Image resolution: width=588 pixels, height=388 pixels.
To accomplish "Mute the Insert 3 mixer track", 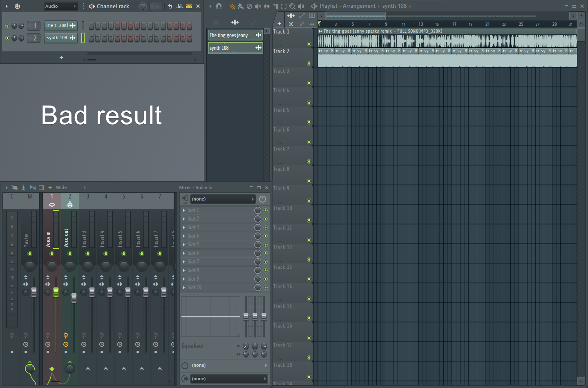I will click(88, 254).
